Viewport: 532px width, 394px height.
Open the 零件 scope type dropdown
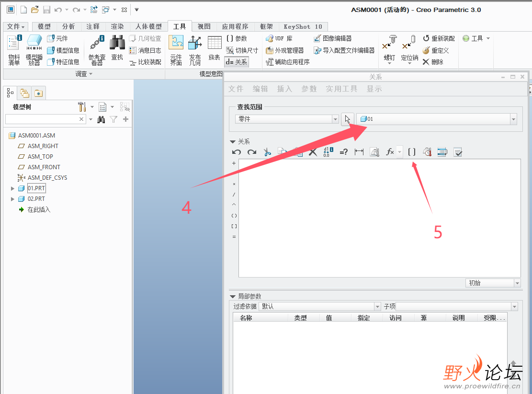point(335,119)
